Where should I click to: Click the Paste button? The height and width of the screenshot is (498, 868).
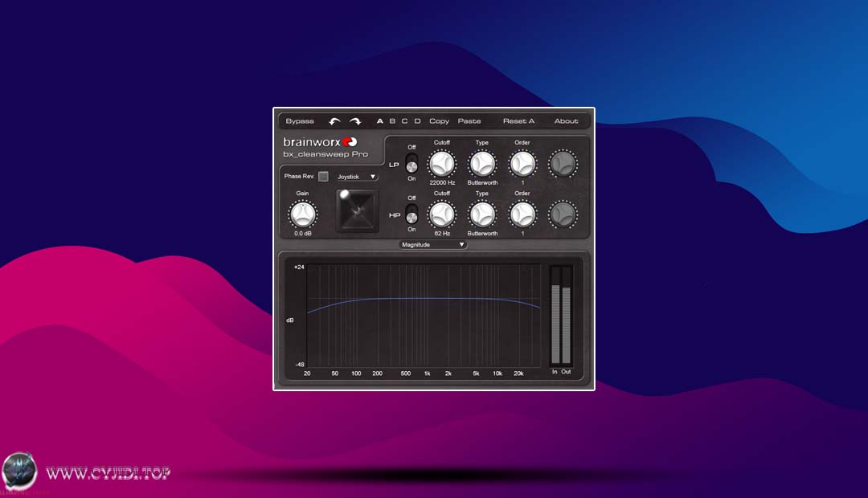pos(469,121)
